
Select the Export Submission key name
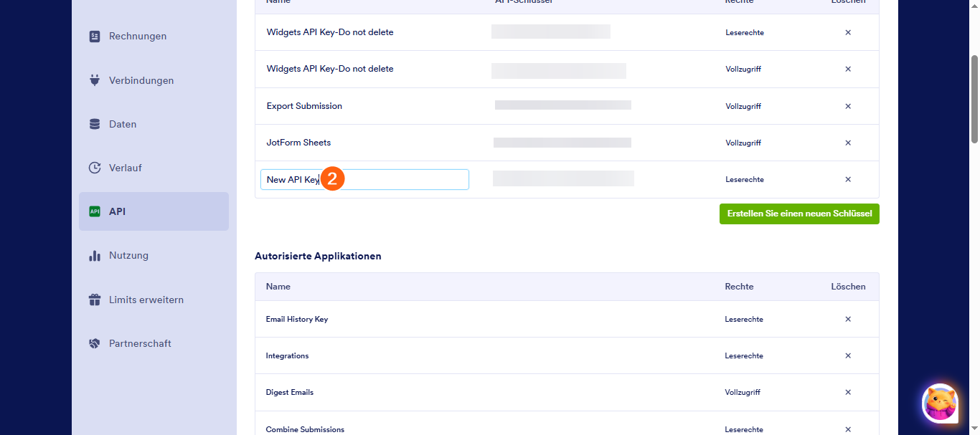[x=304, y=106]
